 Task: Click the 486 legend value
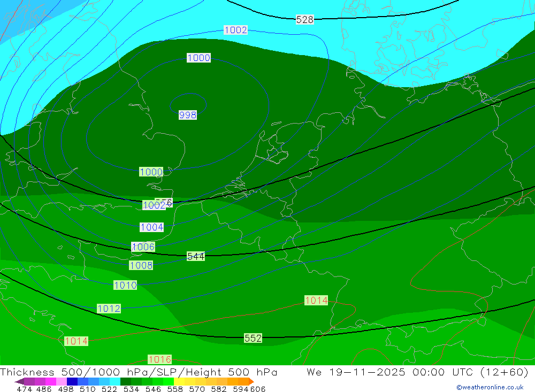(44, 389)
